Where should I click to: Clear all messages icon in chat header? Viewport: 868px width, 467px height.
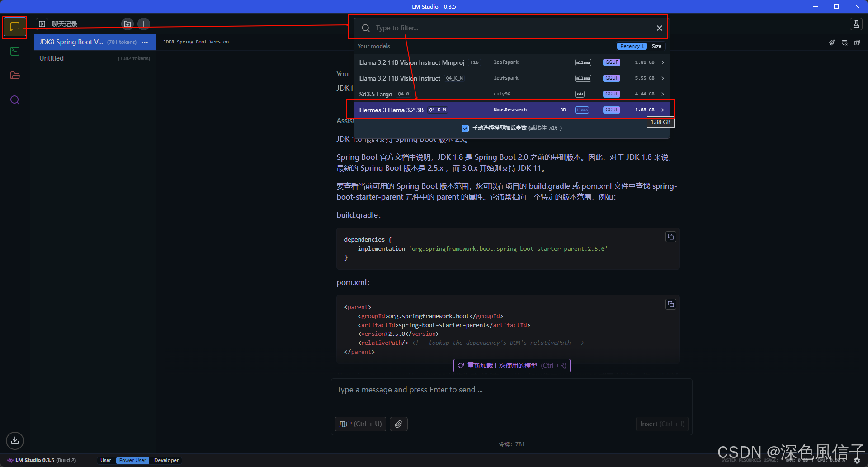(844, 43)
